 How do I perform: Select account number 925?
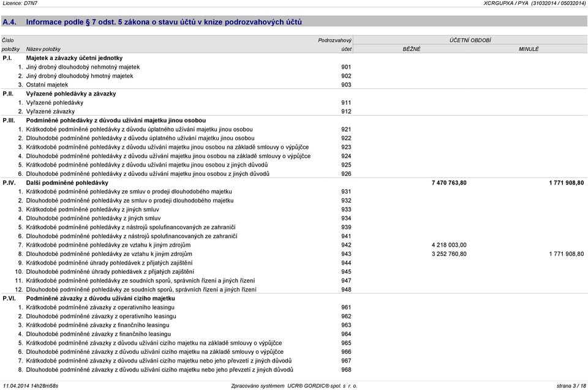346,165
